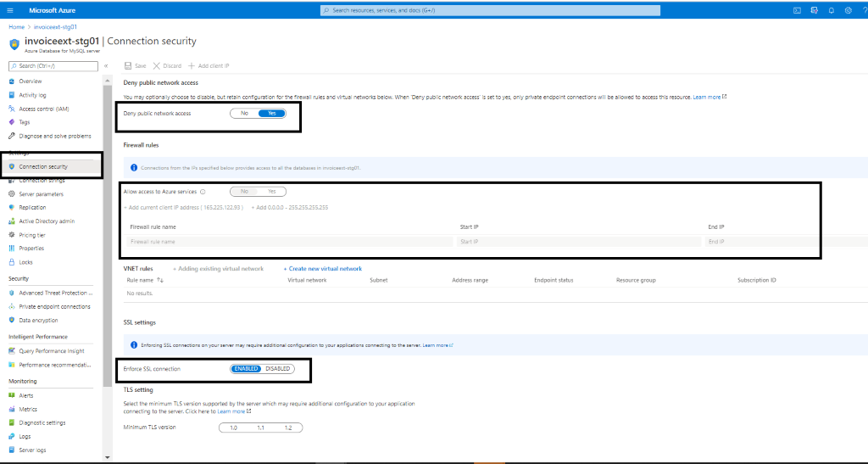Open the notifications bell
This screenshot has height=464, width=868.
831,10
